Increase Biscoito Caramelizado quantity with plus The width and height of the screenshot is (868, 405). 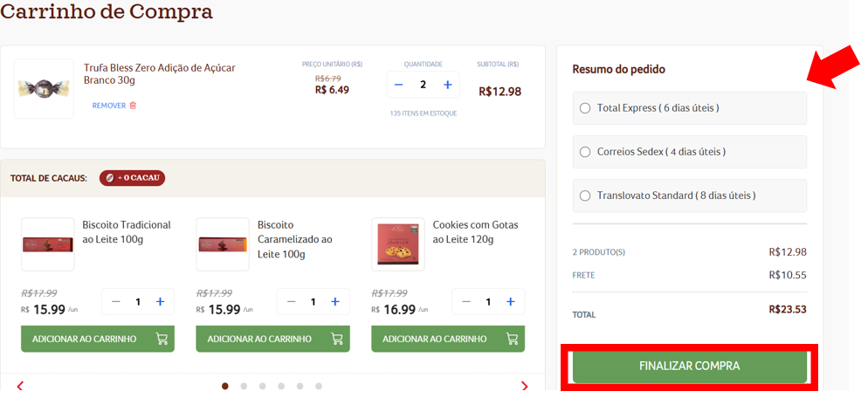(335, 301)
